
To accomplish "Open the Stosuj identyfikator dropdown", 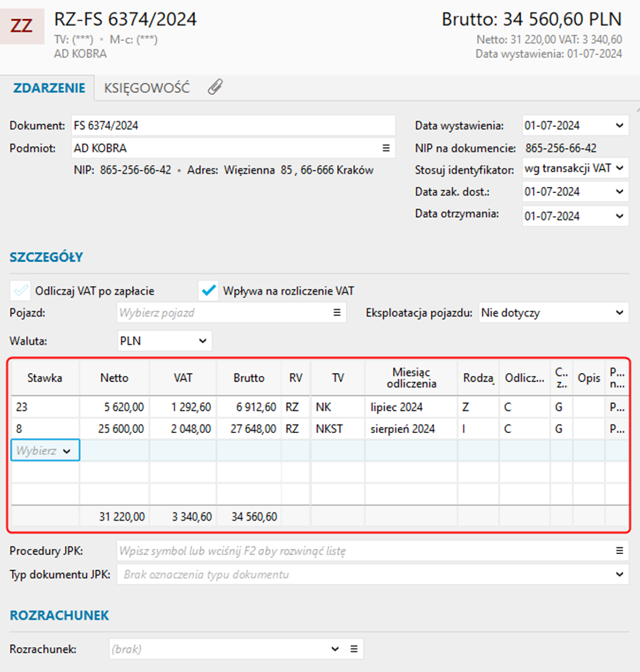I will (x=619, y=168).
